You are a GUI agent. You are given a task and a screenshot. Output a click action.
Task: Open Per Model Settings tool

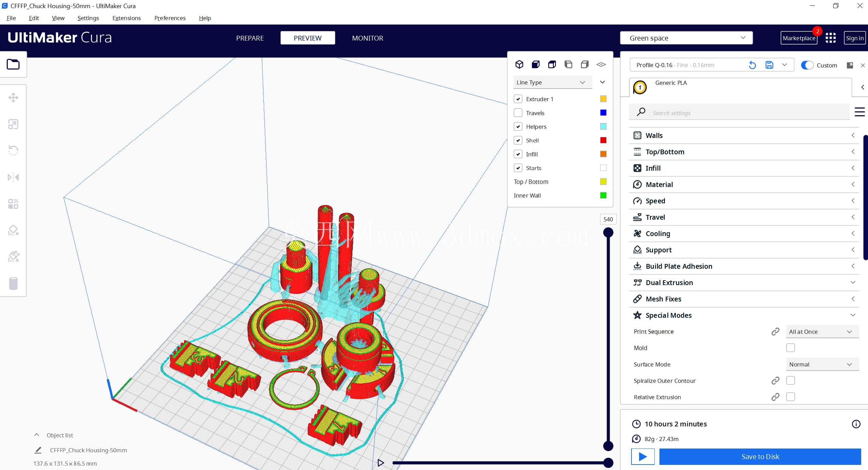13,204
